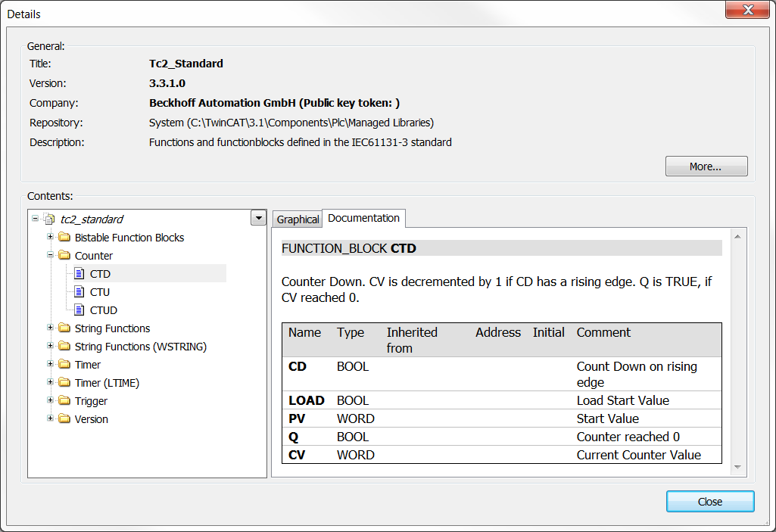This screenshot has width=776, height=532.
Task: Expand the Timer node
Action: 50,364
